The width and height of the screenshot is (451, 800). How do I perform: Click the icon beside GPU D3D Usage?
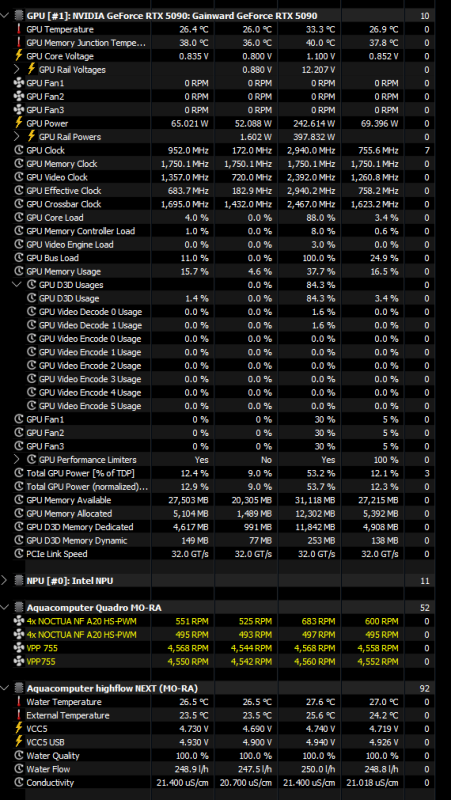32,298
